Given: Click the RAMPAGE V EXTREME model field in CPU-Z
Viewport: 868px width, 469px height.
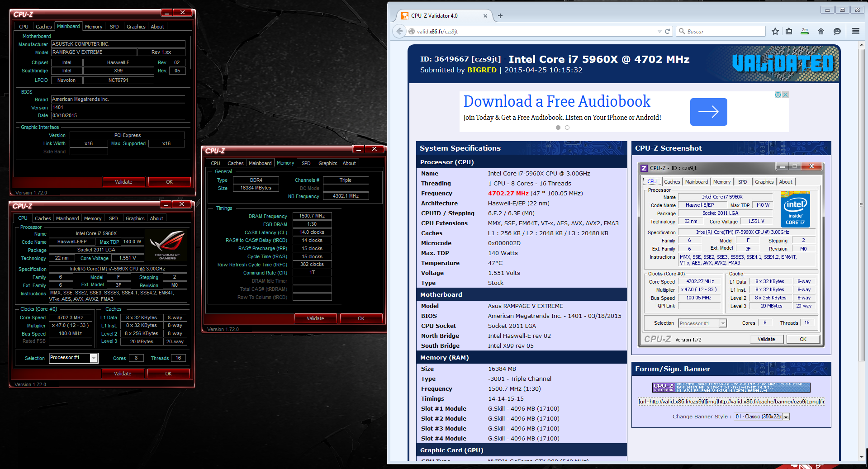Looking at the screenshot, I should coord(93,52).
